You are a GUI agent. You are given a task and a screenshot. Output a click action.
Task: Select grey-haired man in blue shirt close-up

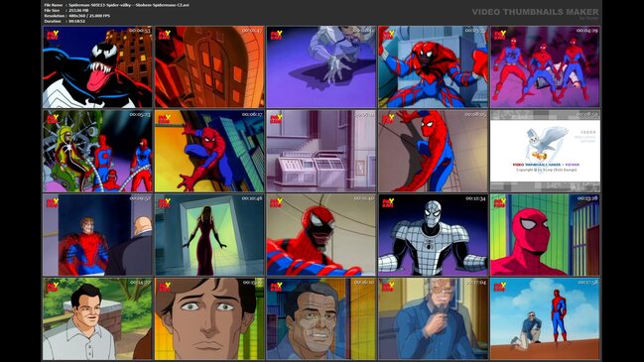(322, 319)
